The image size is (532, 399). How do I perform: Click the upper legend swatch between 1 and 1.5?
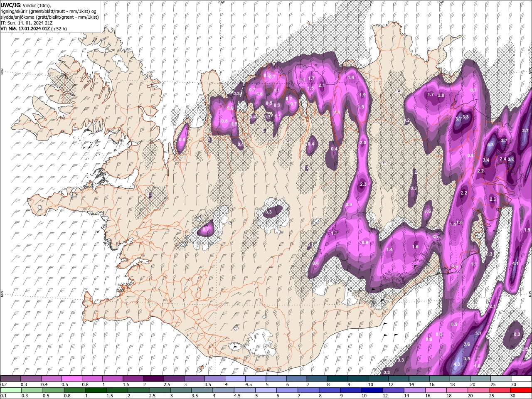point(113,379)
